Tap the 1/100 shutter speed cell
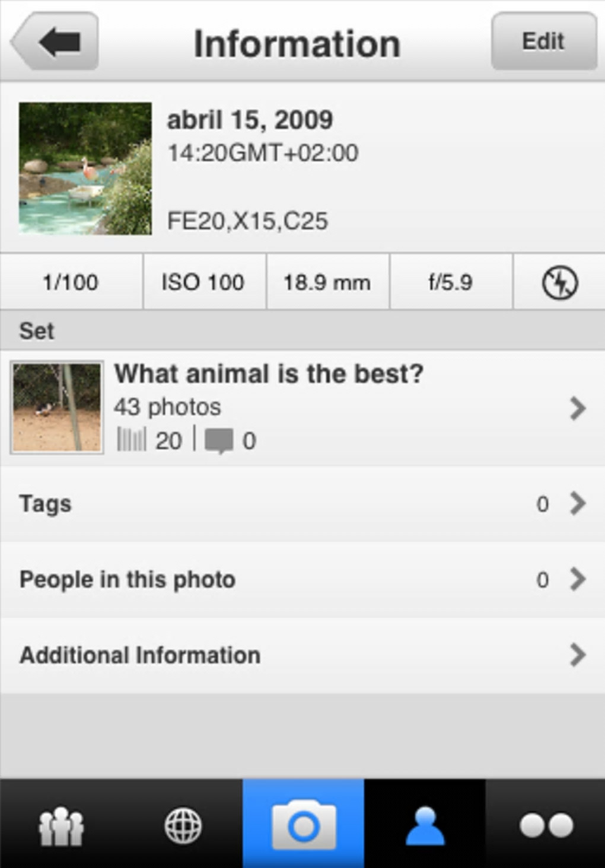This screenshot has width=605, height=868. click(71, 282)
